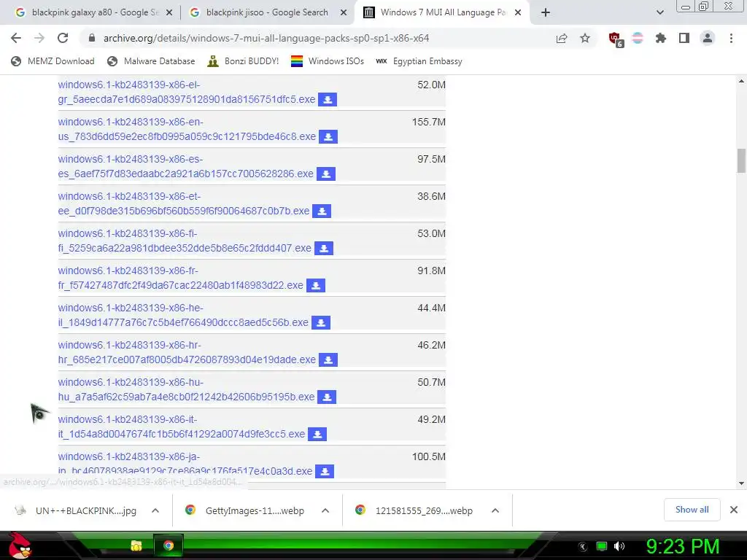Close the downloads bar
747x560 pixels.
coord(734,510)
